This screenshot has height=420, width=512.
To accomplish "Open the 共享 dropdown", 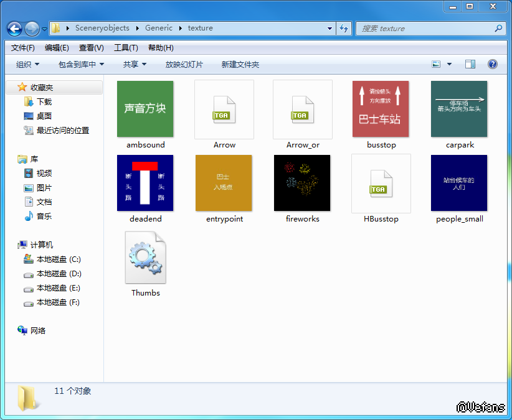I will click(135, 65).
